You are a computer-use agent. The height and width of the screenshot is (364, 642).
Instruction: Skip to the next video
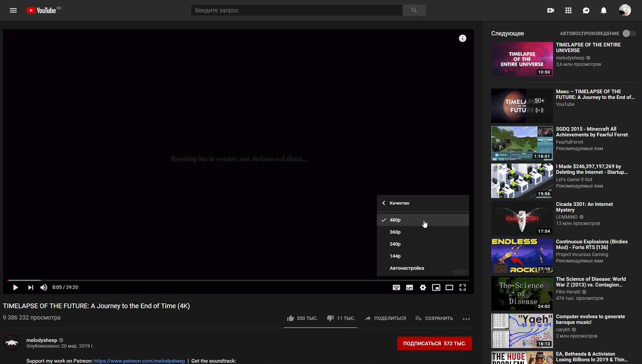30,288
